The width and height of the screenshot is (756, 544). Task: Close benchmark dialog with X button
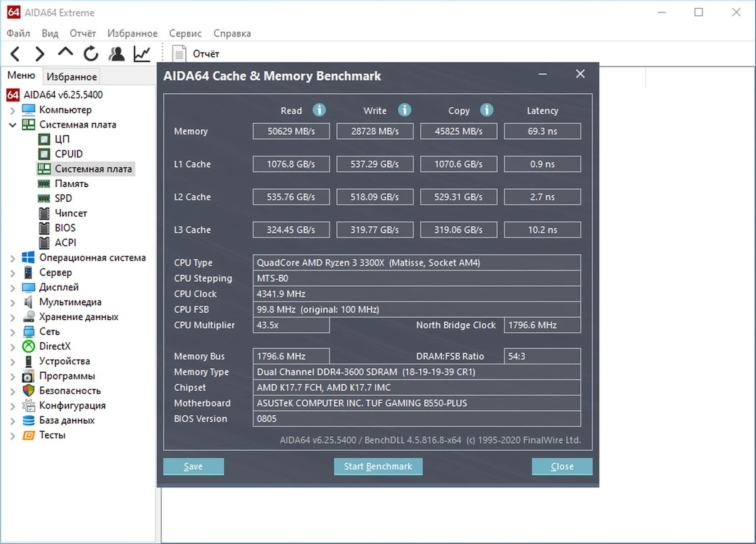(x=580, y=74)
